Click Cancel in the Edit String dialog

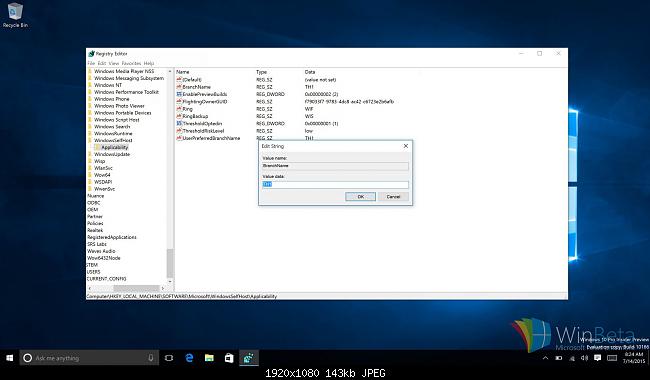click(x=393, y=197)
